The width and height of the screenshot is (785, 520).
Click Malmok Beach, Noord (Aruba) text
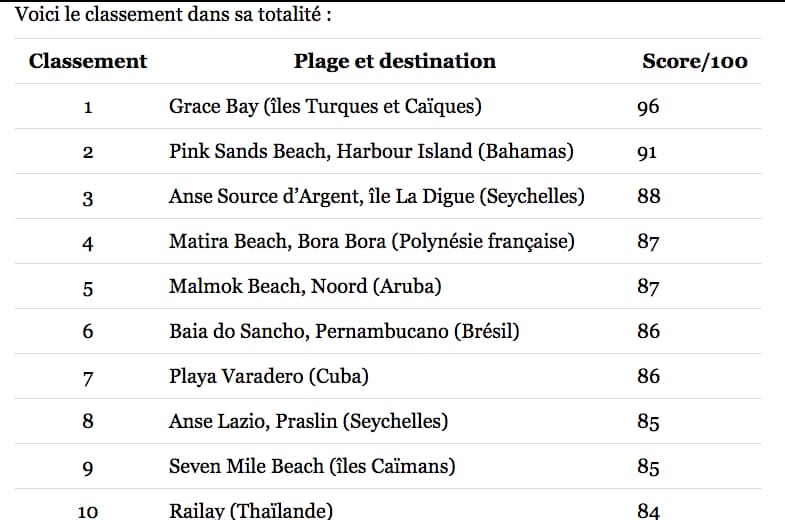coord(305,286)
